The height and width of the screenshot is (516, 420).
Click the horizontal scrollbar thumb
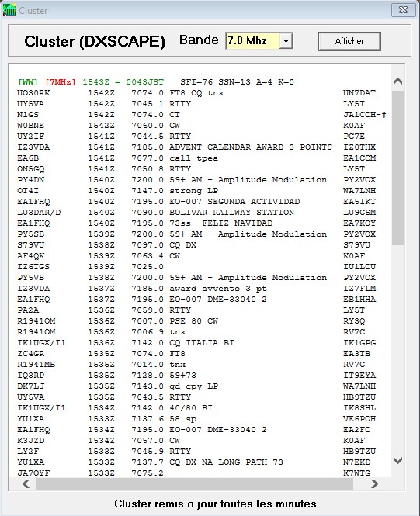click(x=194, y=483)
